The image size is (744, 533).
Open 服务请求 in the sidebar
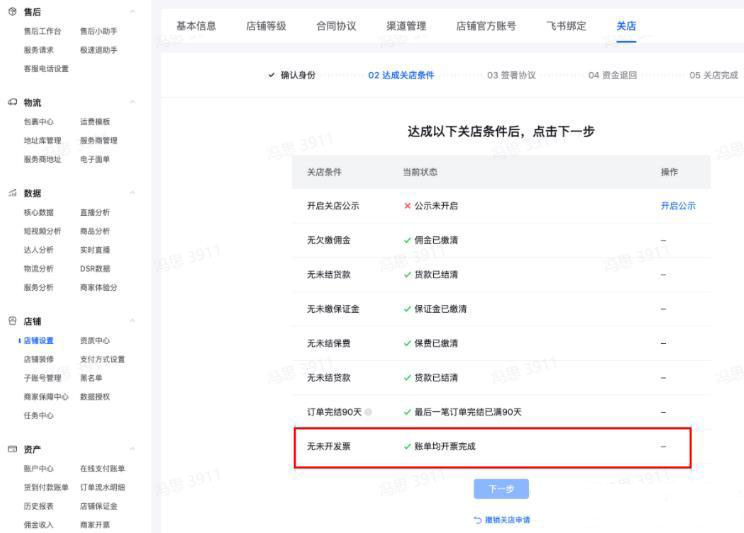click(39, 50)
